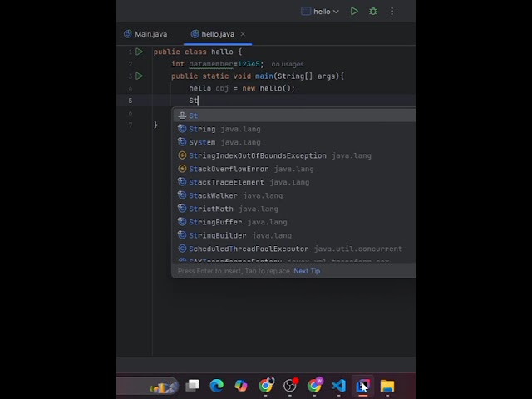Screen dimensions: 532x399
Task: Click line number 5 in the gutter
Action: coord(131,101)
